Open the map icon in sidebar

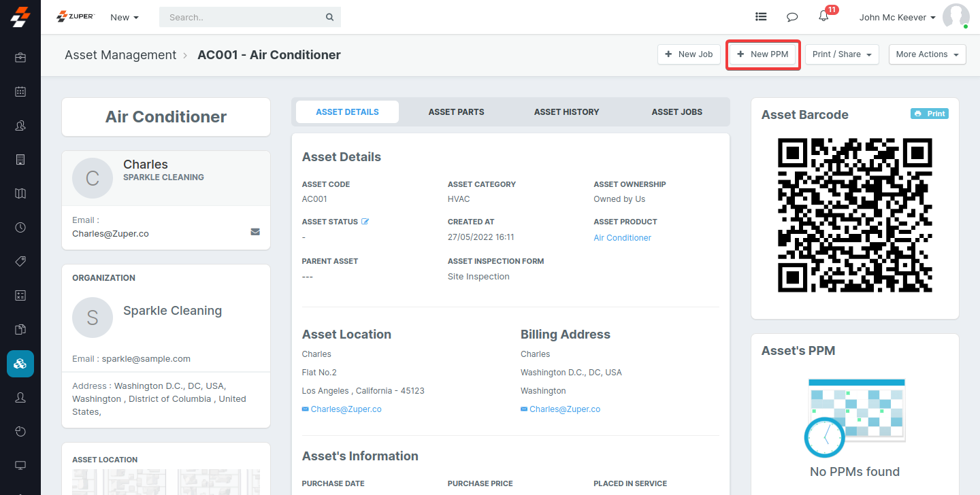click(x=20, y=193)
